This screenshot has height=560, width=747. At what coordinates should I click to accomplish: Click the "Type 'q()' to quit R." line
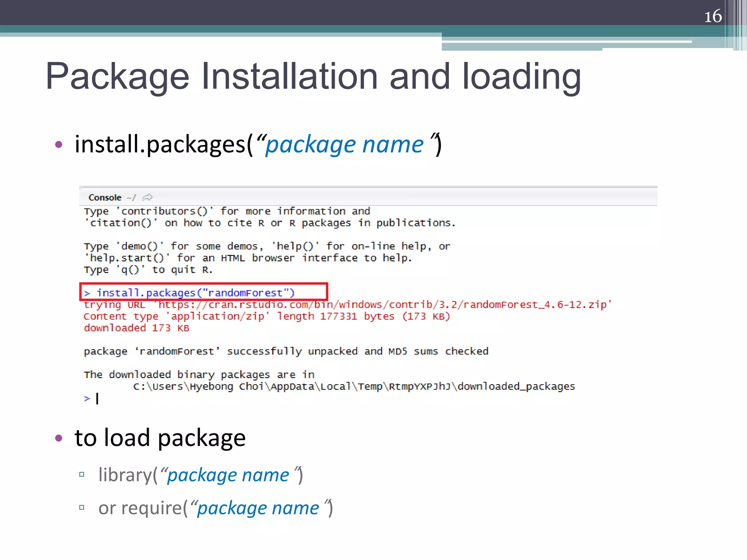coord(148,270)
